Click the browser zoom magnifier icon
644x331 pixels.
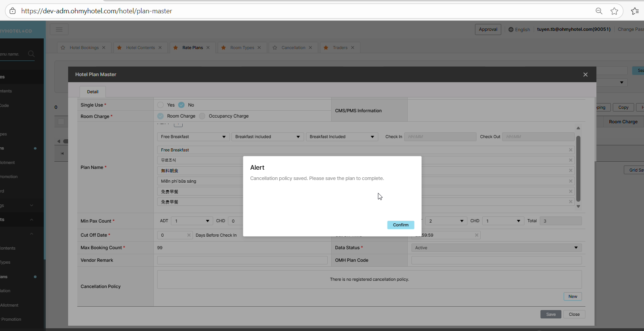click(x=599, y=11)
